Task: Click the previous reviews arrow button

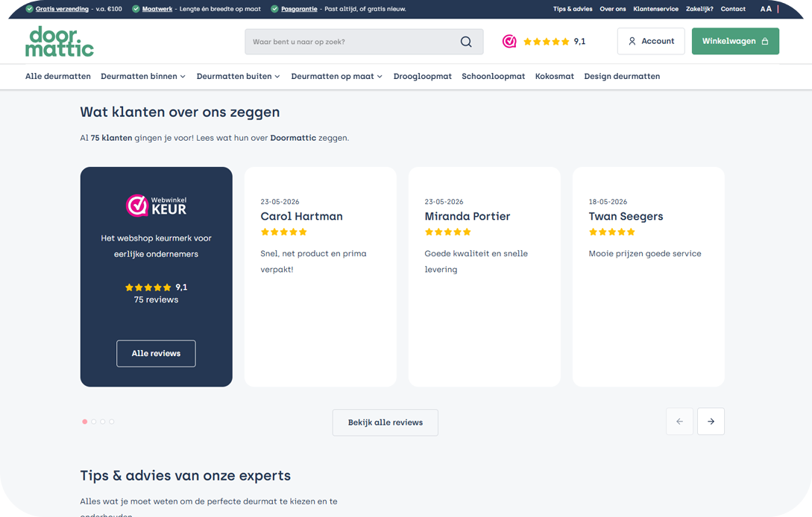Action: pyautogui.click(x=679, y=421)
